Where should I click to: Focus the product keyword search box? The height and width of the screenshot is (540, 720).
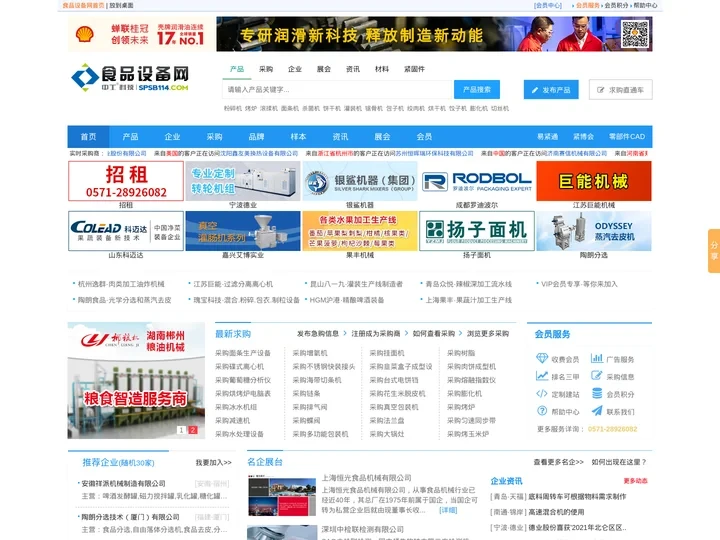coord(338,90)
